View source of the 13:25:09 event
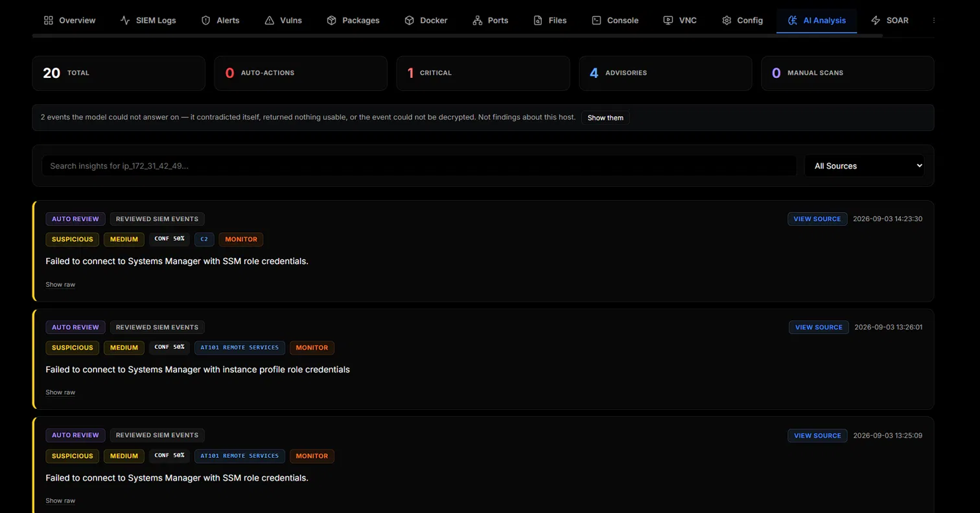The width and height of the screenshot is (980, 513). 817,435
